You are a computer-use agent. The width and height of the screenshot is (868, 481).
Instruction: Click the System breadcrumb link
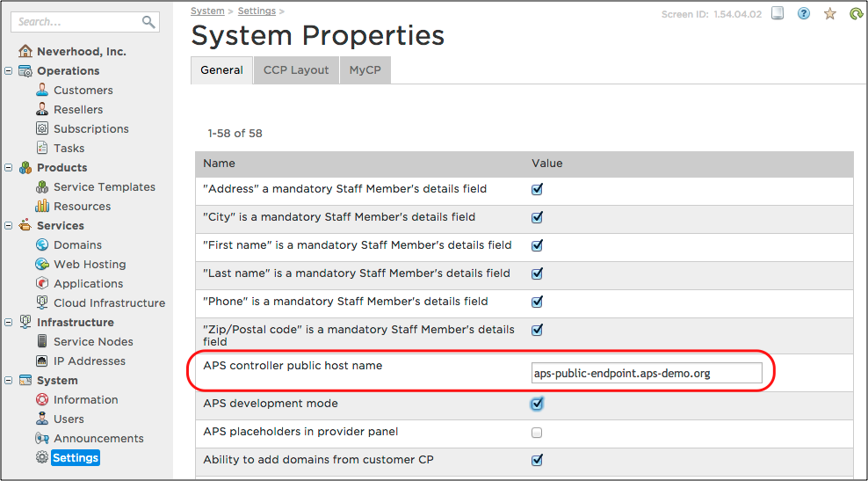point(207,11)
